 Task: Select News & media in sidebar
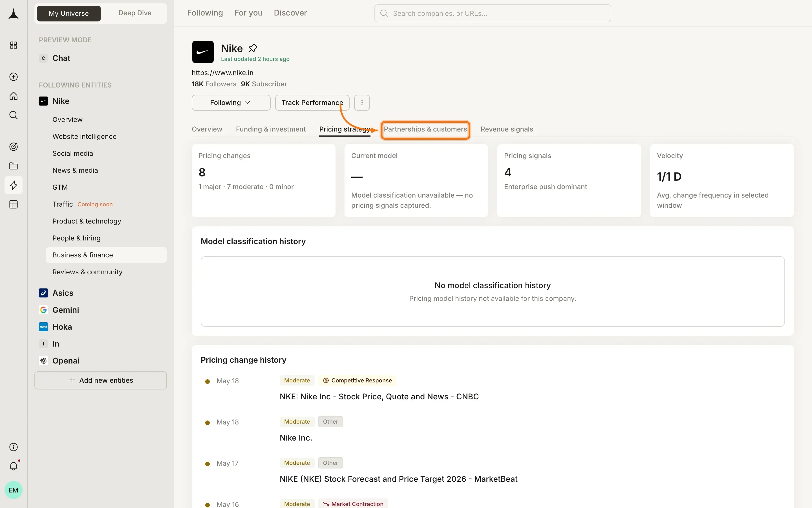[x=75, y=170]
